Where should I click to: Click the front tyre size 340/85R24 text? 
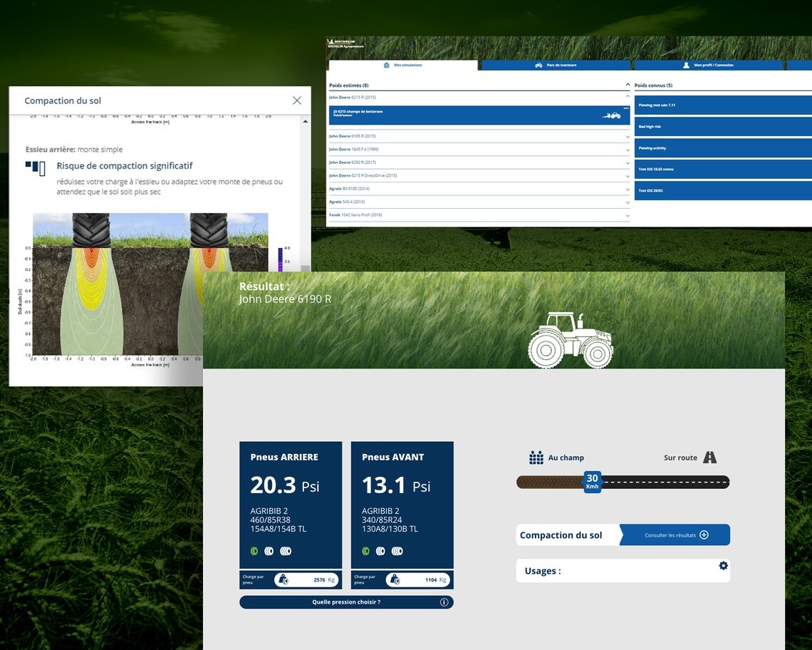click(x=382, y=520)
